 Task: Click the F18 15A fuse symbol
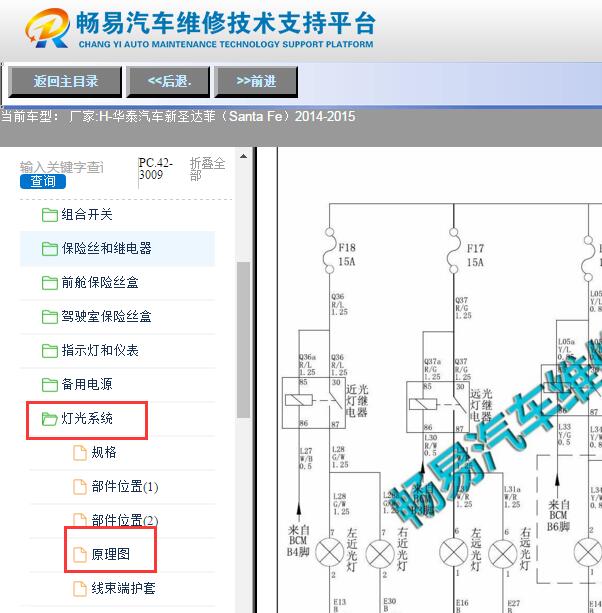(x=330, y=251)
